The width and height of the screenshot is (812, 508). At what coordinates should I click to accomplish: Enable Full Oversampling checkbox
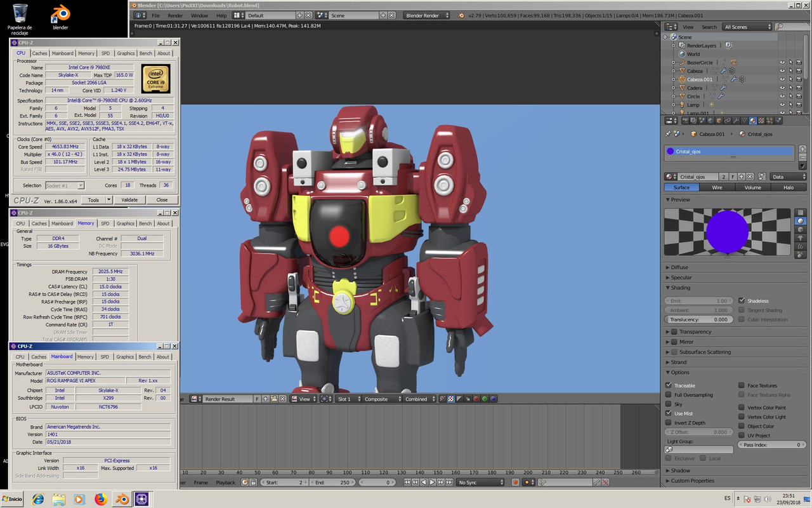pyautogui.click(x=669, y=394)
